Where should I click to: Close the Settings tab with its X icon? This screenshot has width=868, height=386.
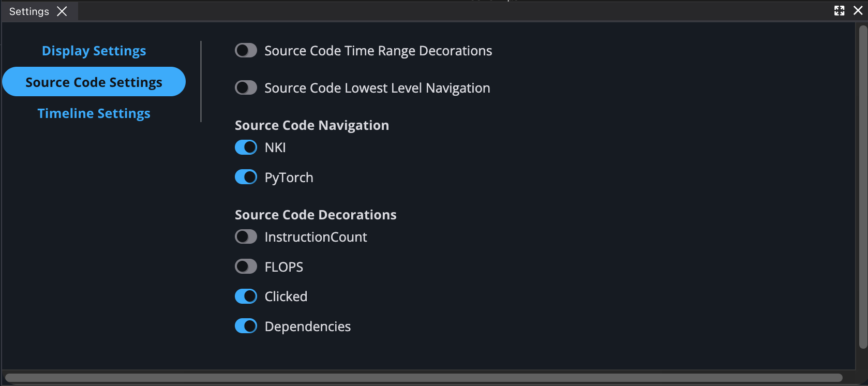(62, 11)
